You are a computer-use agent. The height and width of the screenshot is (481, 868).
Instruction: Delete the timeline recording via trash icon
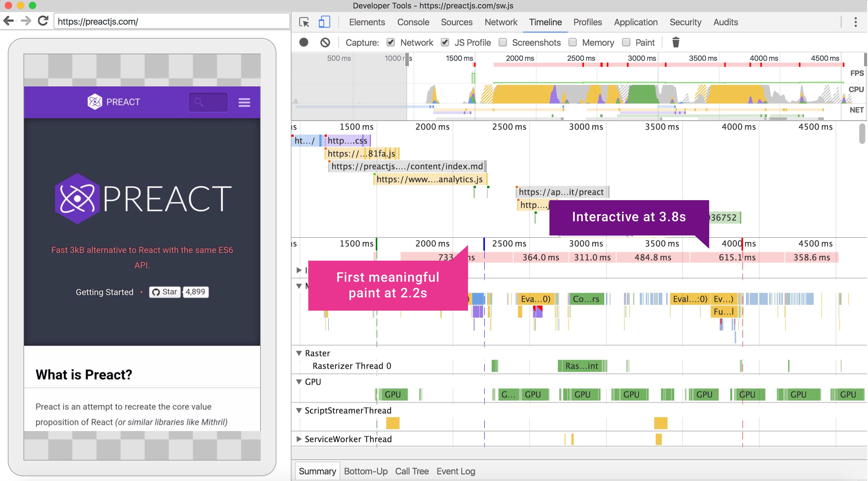tap(676, 42)
